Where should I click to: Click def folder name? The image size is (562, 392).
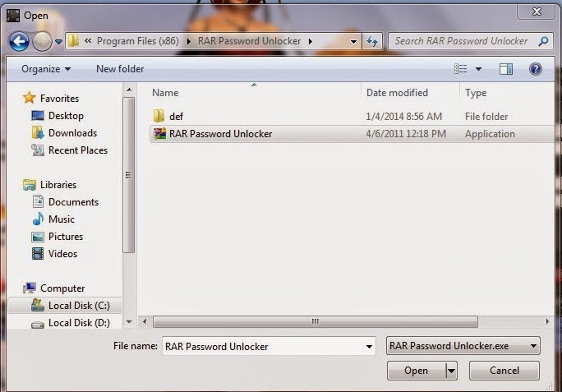click(176, 117)
